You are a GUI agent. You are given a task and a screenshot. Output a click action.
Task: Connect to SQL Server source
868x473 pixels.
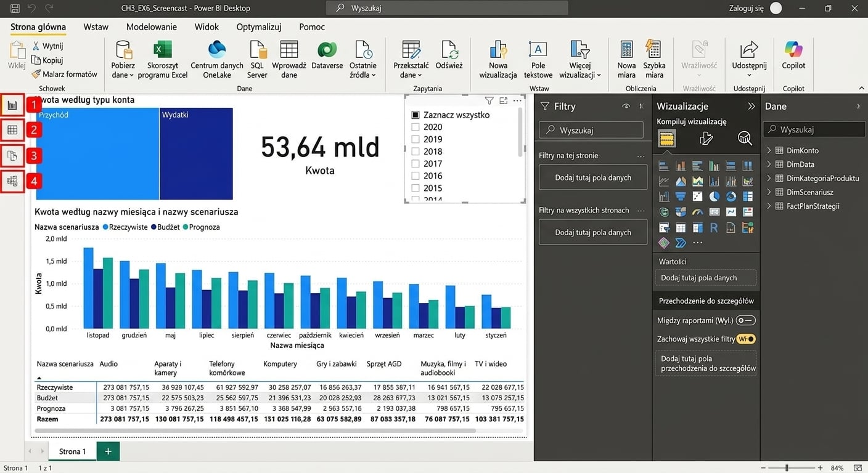pyautogui.click(x=257, y=60)
